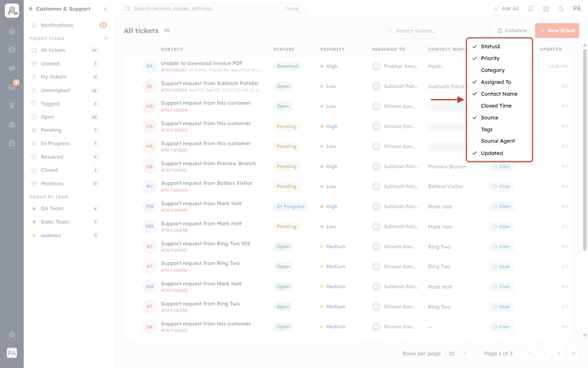Select checkbox for ticket TKT-00105
This screenshot has width=588, height=368.
[x=131, y=86]
